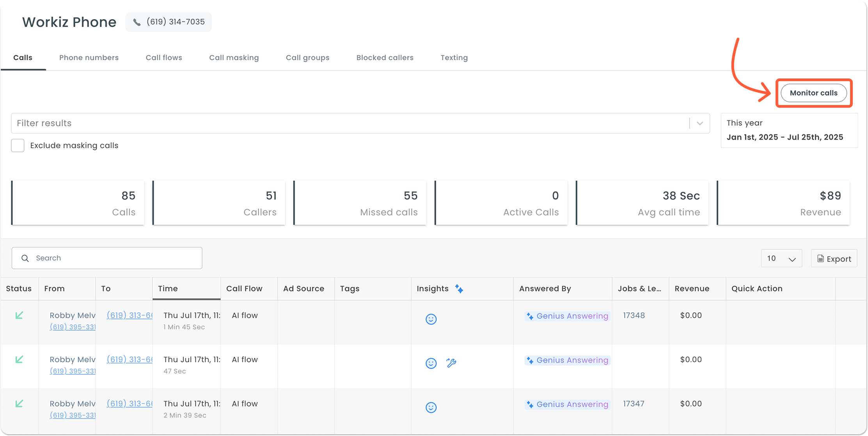Sort by the Time column header
This screenshot has height=436, width=868.
click(186, 289)
